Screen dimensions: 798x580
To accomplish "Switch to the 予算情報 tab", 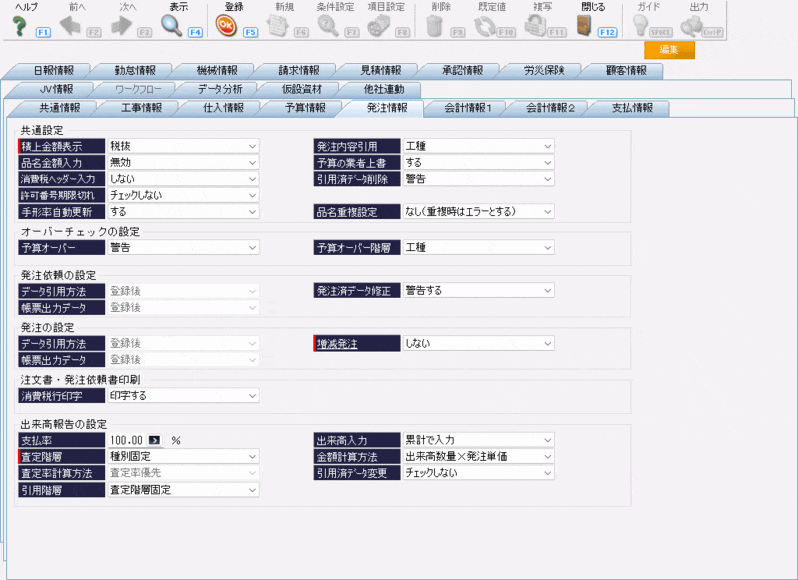I will (x=303, y=108).
